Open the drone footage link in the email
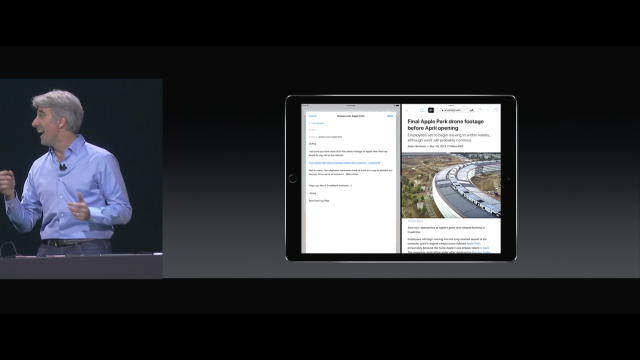Image resolution: width=640 pixels, height=360 pixels. pyautogui.click(x=344, y=163)
